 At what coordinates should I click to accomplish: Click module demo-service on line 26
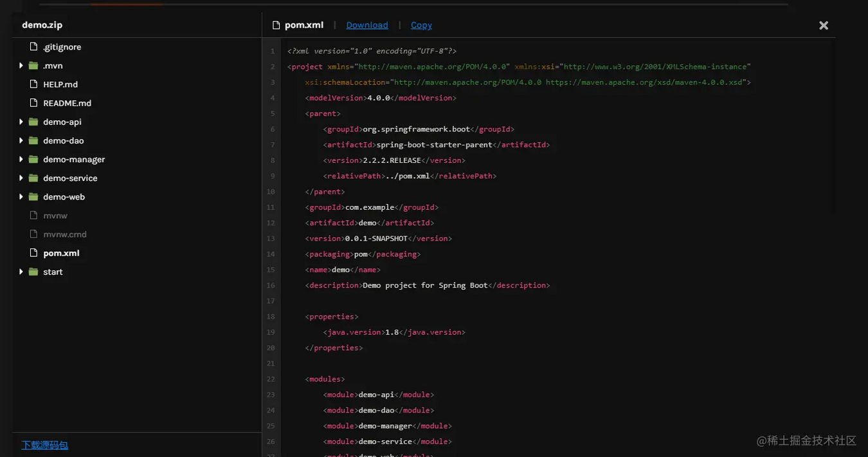point(385,442)
